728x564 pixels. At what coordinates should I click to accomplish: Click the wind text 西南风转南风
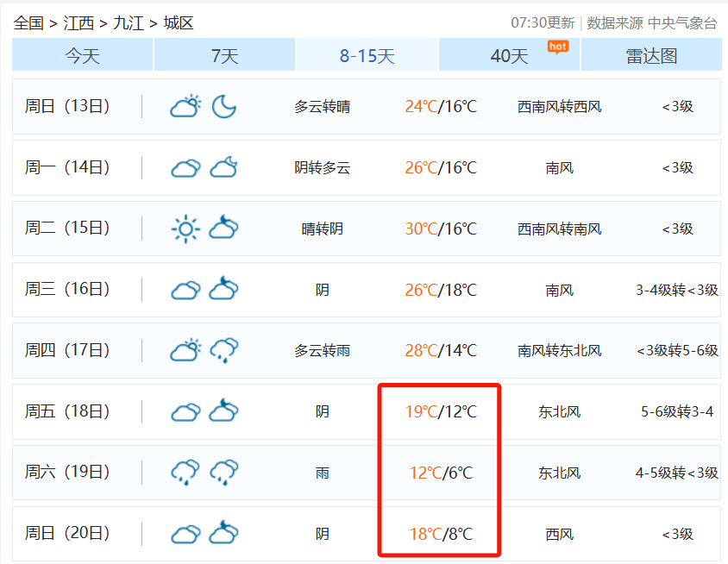tap(560, 229)
